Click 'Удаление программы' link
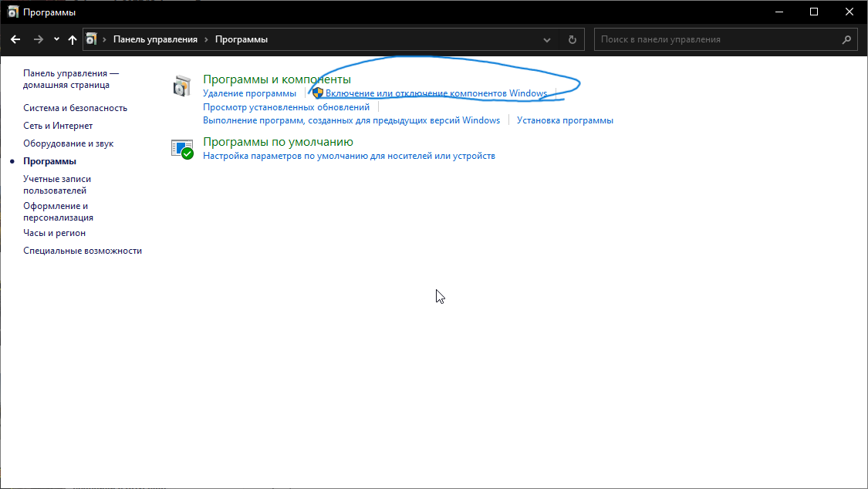 pyautogui.click(x=250, y=93)
